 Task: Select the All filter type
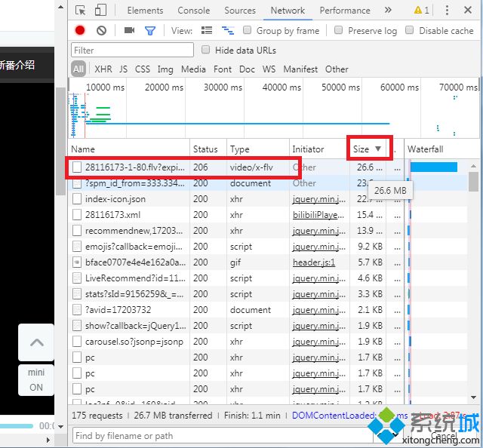78,69
